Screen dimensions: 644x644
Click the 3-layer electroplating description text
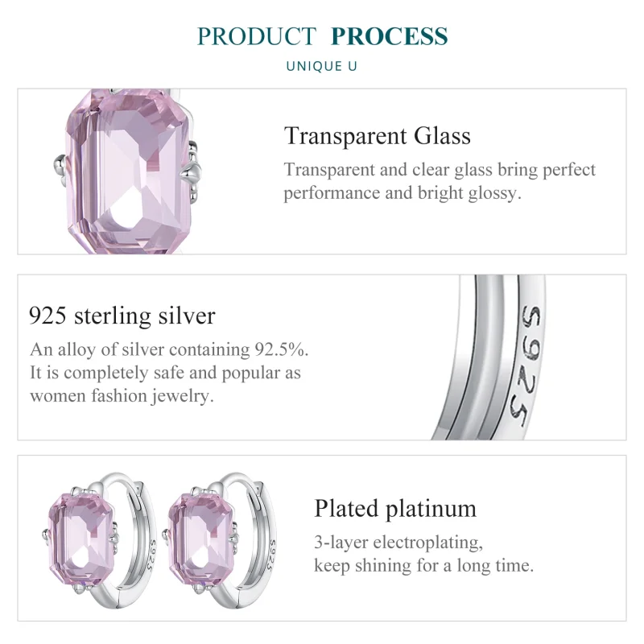423,553
